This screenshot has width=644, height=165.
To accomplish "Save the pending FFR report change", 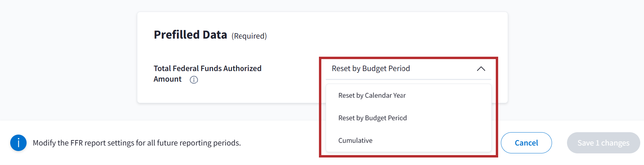I will click(603, 143).
